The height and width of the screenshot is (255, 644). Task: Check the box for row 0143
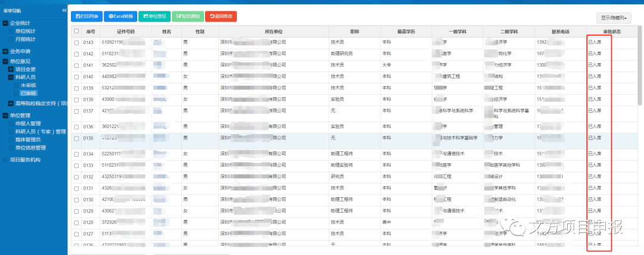76,43
